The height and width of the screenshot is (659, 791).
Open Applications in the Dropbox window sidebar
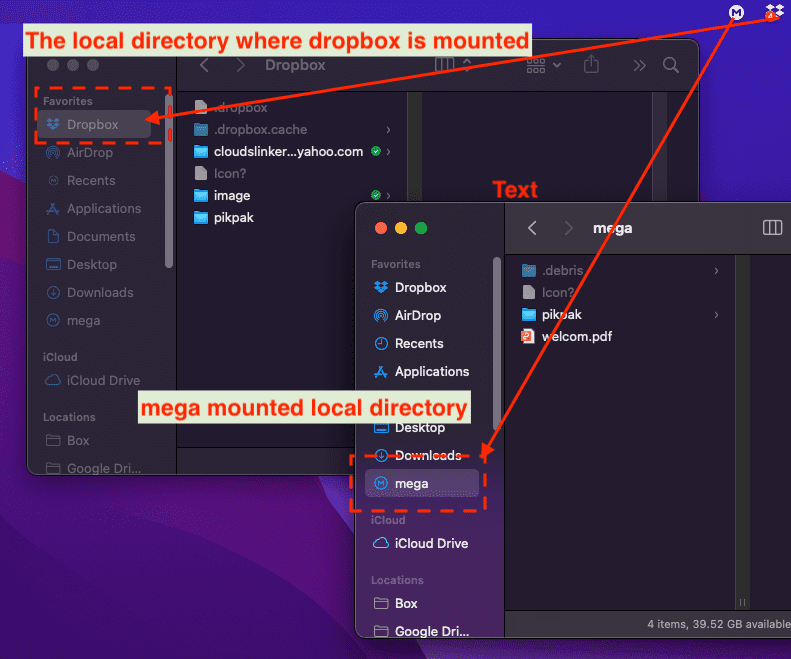click(93, 208)
